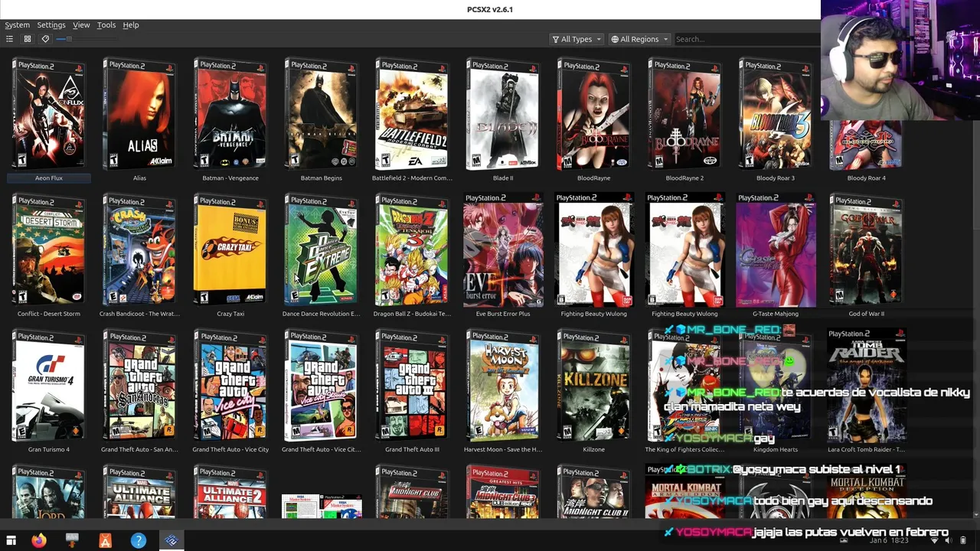
Task: Open the Help menu
Action: click(x=131, y=24)
